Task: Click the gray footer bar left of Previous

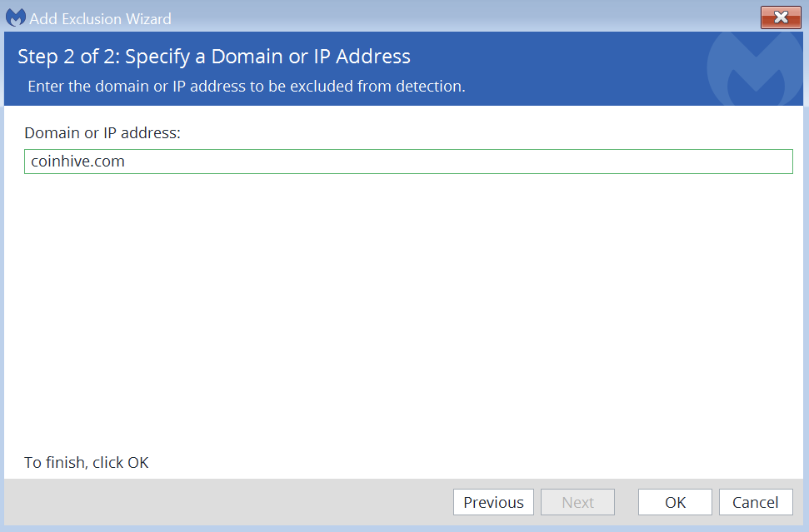Action: (227, 502)
